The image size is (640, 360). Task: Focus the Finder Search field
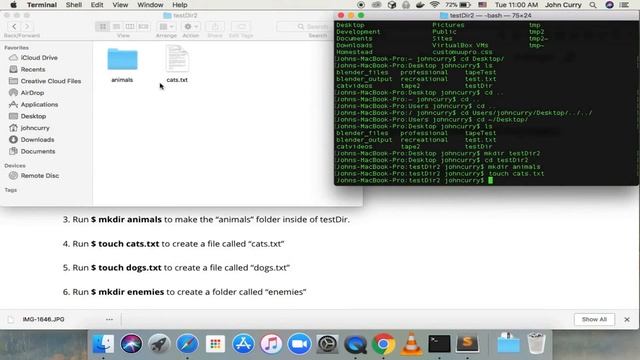(304, 27)
